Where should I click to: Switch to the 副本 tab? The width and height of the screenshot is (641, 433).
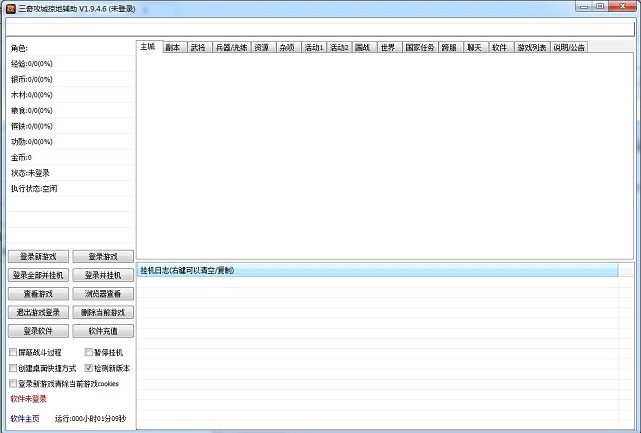pos(172,47)
